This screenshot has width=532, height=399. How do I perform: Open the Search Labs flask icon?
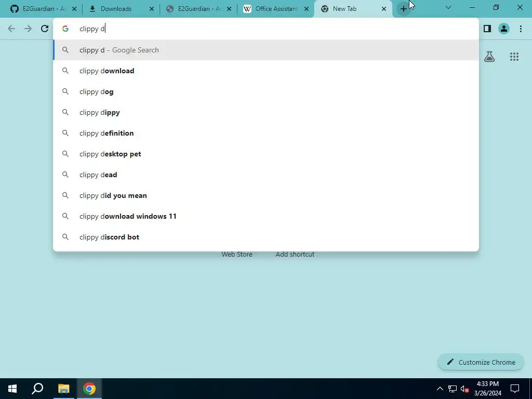point(489,57)
